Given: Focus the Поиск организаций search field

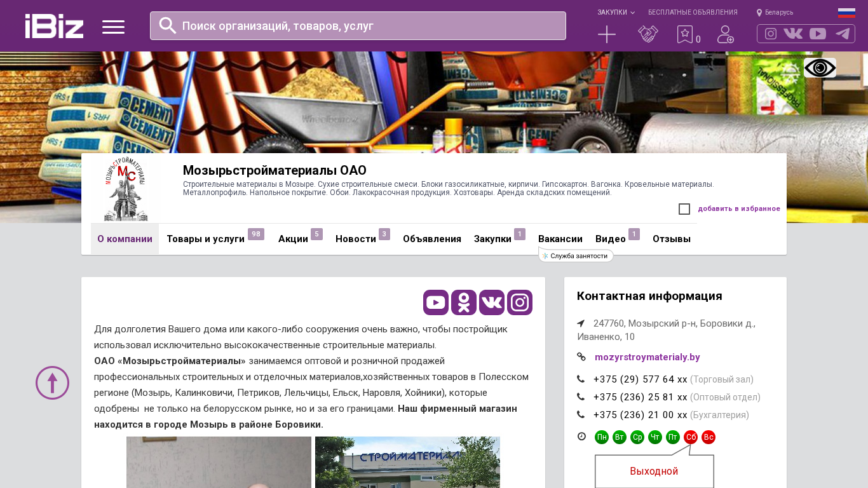Looking at the screenshot, I should pos(358,25).
